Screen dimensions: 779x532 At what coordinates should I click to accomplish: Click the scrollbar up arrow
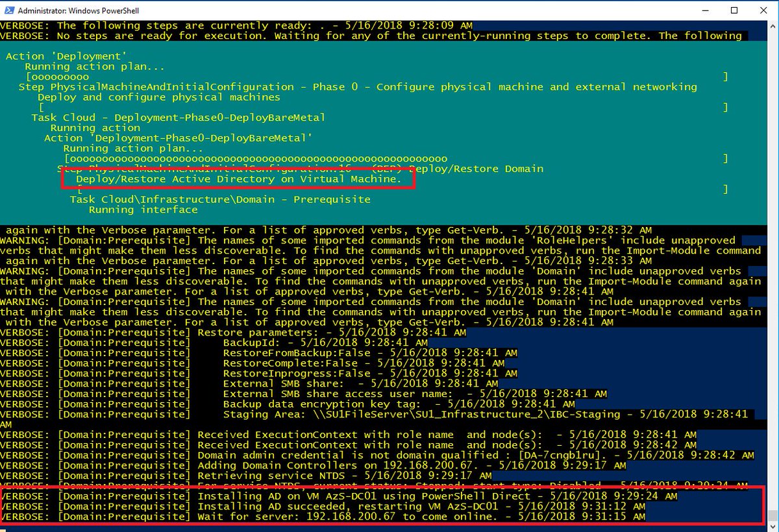pyautogui.click(x=773, y=26)
